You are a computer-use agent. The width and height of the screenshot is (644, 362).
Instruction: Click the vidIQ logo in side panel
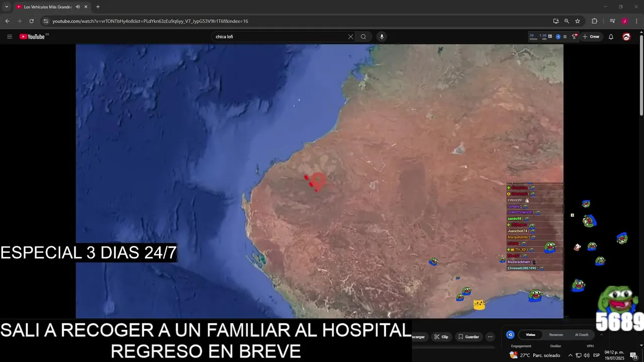pos(510,335)
